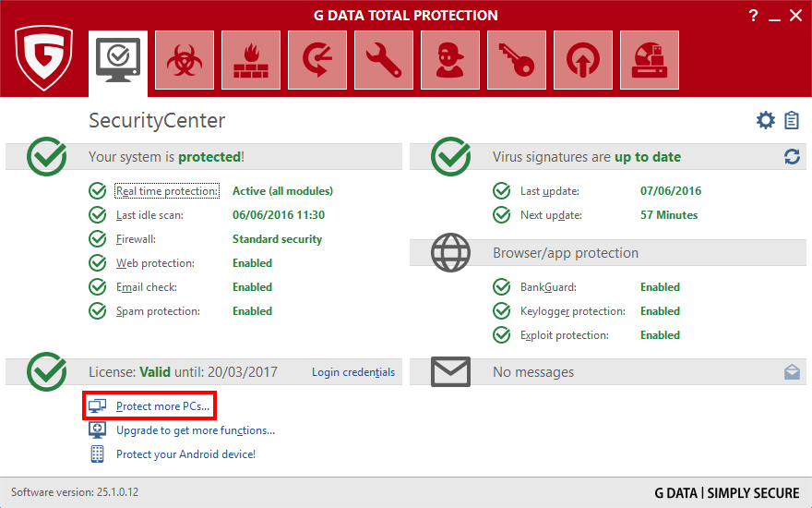812x508 pixels.
Task: Click the system protected green checkmark
Action: click(47, 156)
